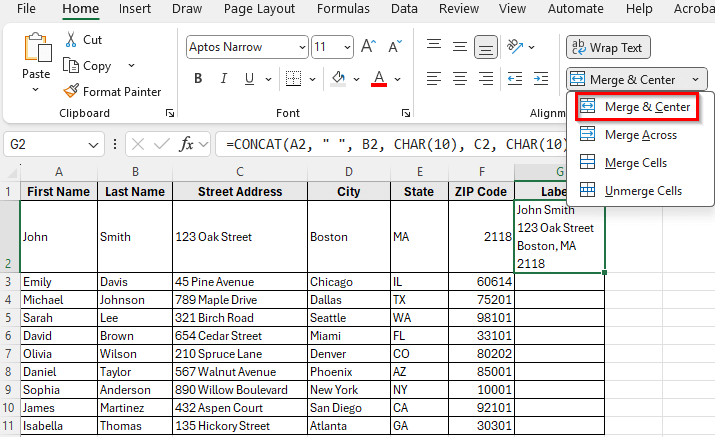The image size is (715, 437).
Task: Click the Orientation text angle icon
Action: 516,46
